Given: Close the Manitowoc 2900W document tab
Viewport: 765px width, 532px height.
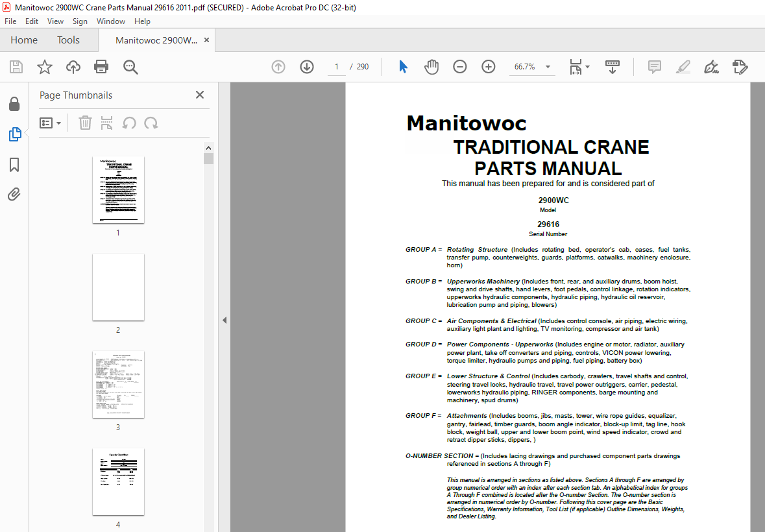Looking at the screenshot, I should (x=206, y=40).
